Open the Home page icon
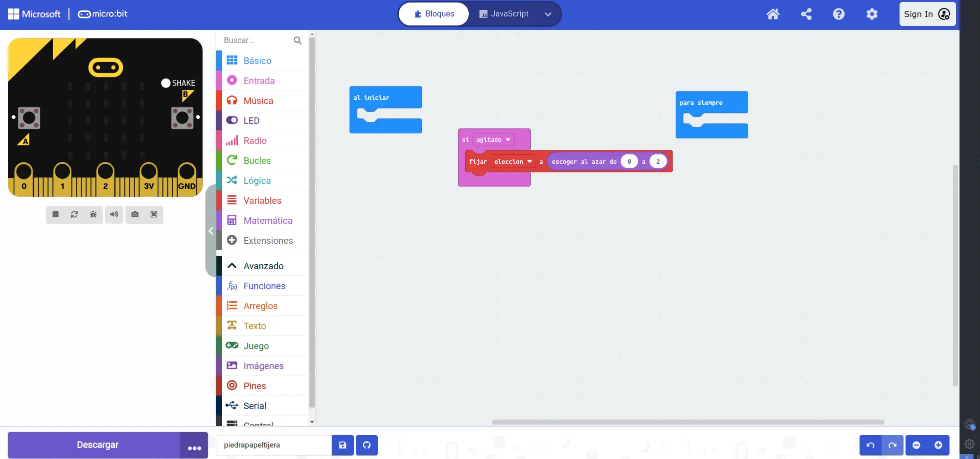The image size is (980, 459). tap(773, 14)
